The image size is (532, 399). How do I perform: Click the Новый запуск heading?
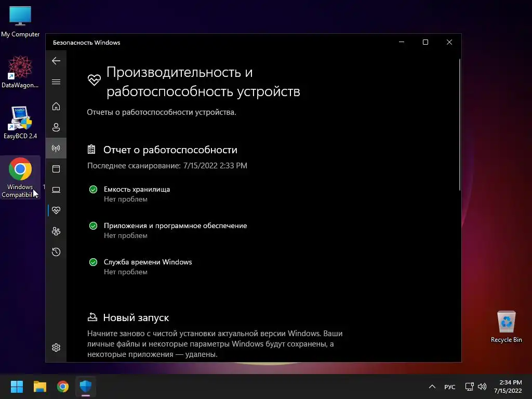136,317
